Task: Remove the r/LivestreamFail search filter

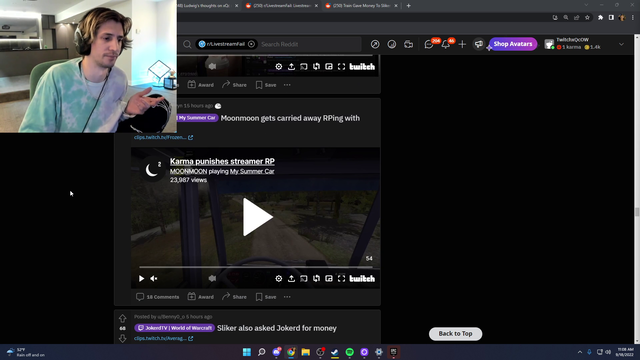Action: click(251, 44)
